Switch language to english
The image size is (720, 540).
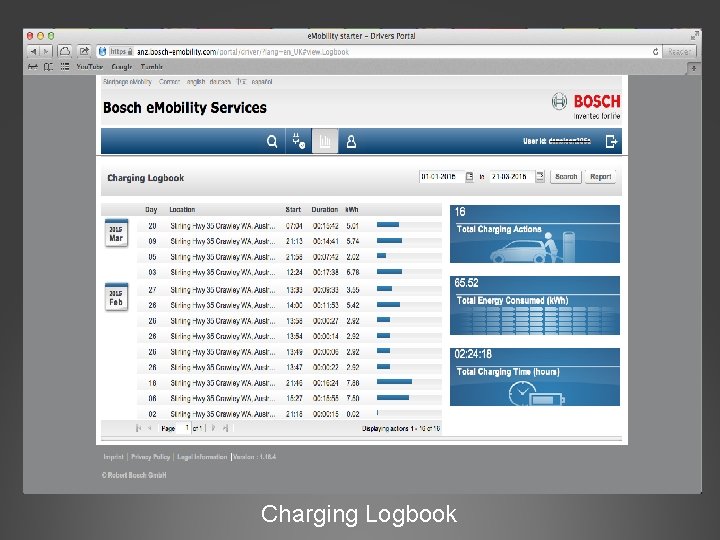196,82
